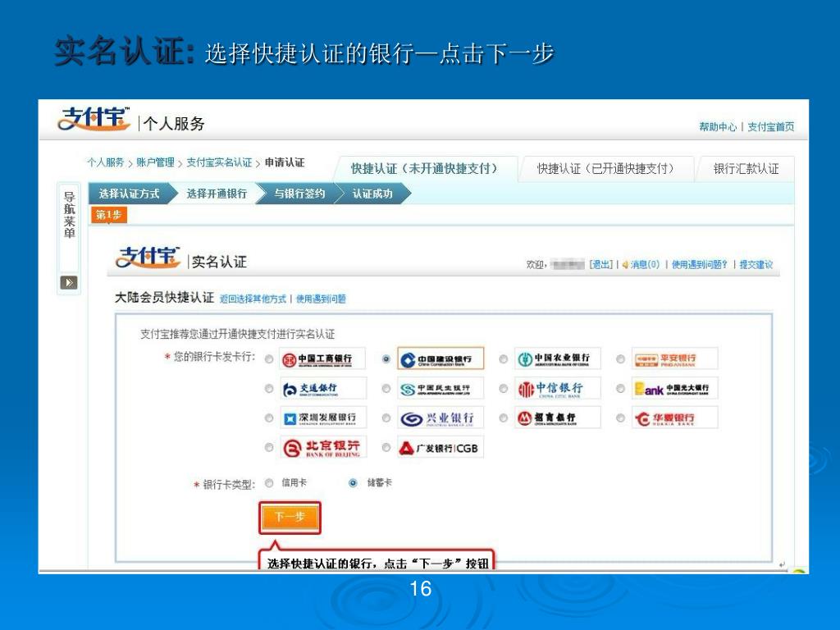Click the 第1步 step badge
Image resolution: width=840 pixels, height=630 pixels.
pos(109,216)
